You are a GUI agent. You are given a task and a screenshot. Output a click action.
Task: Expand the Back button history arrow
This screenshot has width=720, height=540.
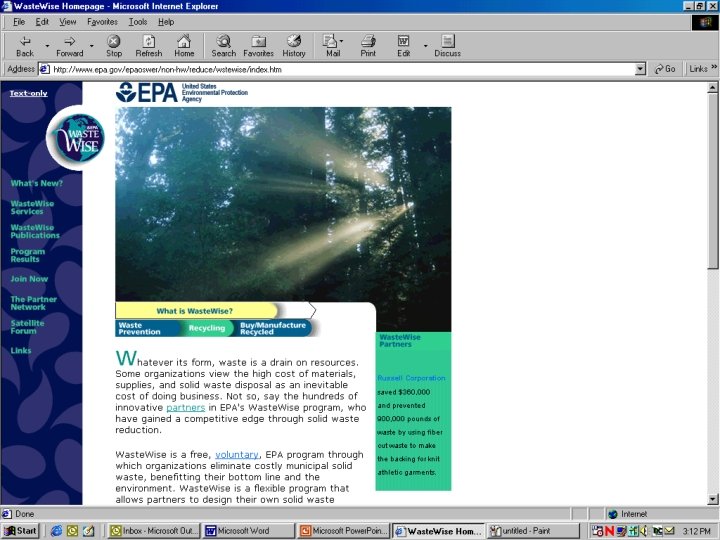coord(47,46)
